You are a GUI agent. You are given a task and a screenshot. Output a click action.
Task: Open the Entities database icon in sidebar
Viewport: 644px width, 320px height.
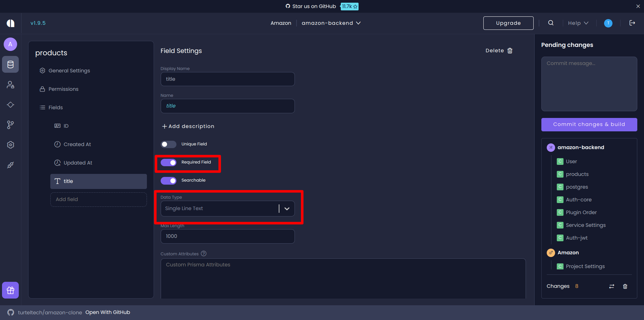click(x=10, y=64)
